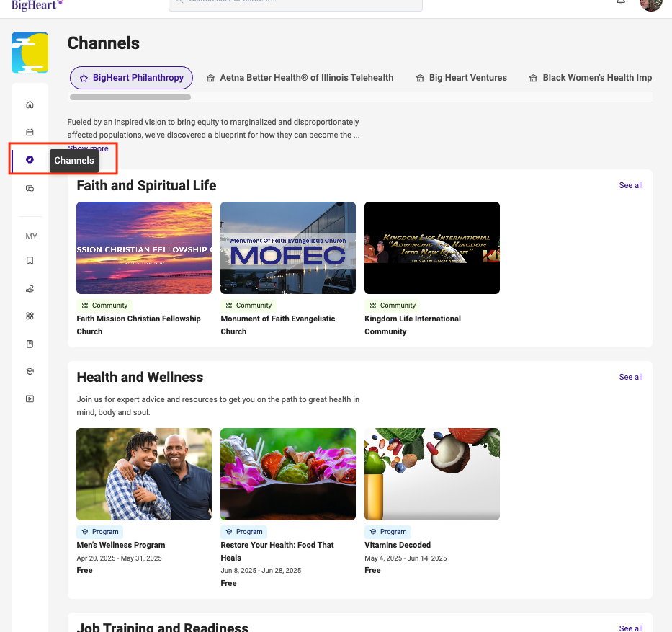Click the Community badge on Kingdom Life card
This screenshot has width=672, height=632.
click(x=393, y=306)
